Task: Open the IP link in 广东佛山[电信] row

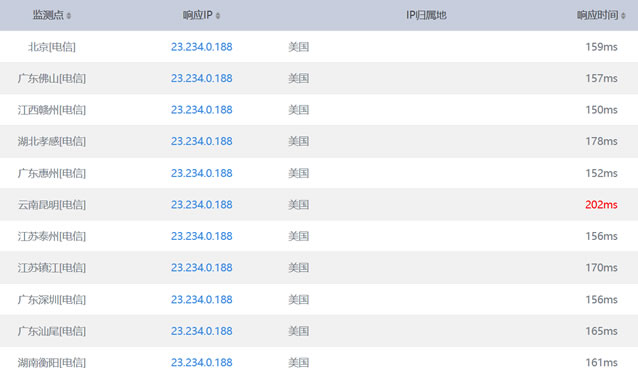Action: (x=201, y=78)
